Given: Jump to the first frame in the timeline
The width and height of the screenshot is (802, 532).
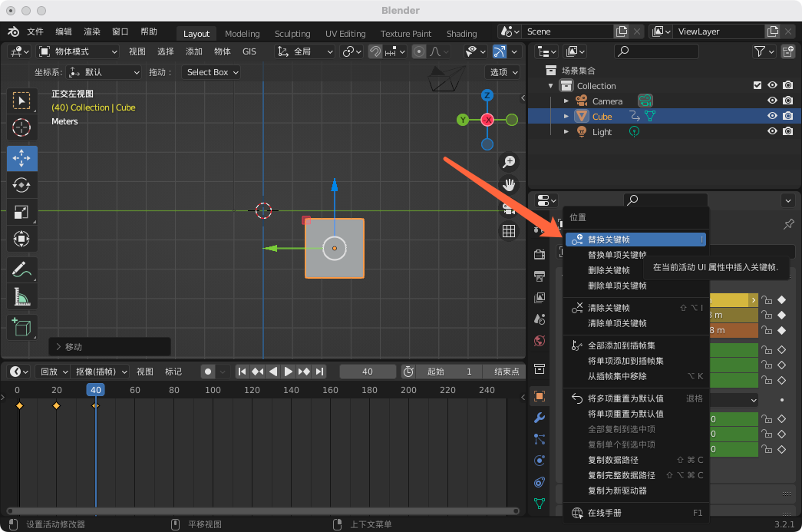Looking at the screenshot, I should coord(242,372).
